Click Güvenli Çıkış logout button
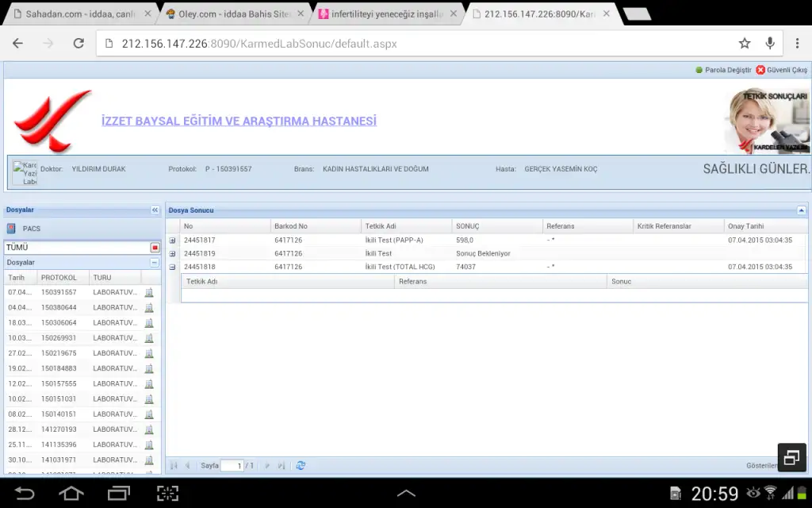The height and width of the screenshot is (508, 812). [x=782, y=70]
